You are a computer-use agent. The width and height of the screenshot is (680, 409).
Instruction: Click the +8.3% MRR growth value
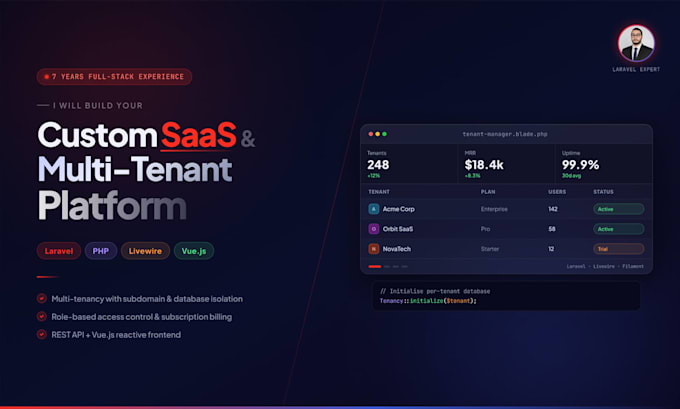point(472,176)
